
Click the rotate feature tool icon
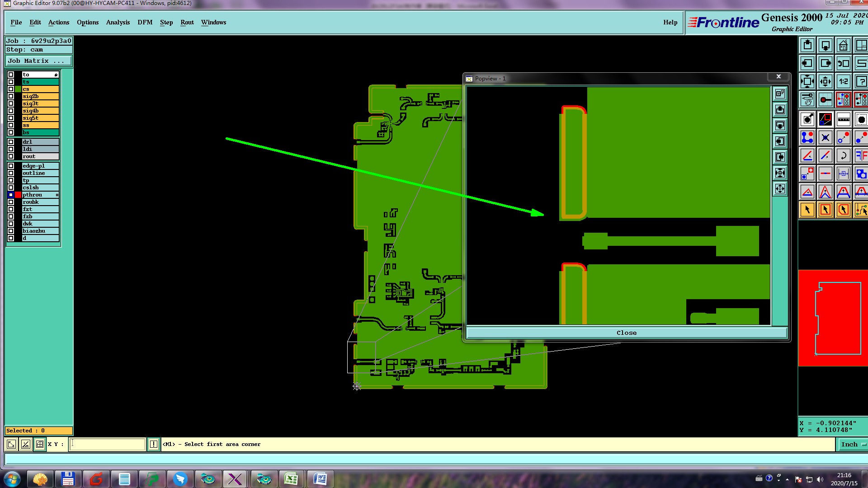843,156
